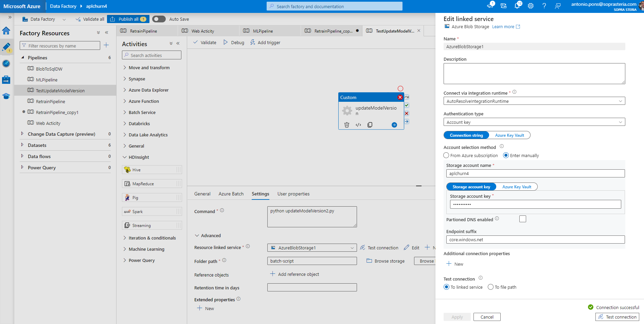Select To file path radio button
This screenshot has height=324, width=644.
pyautogui.click(x=490, y=287)
